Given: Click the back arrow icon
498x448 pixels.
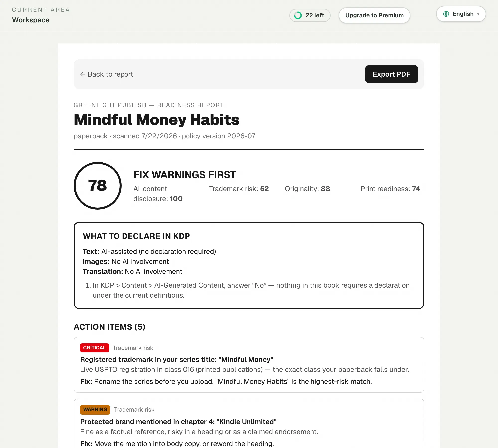Looking at the screenshot, I should 83,74.
